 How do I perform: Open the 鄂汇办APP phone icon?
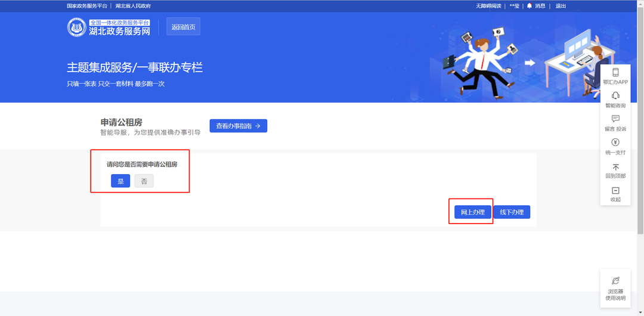615,73
